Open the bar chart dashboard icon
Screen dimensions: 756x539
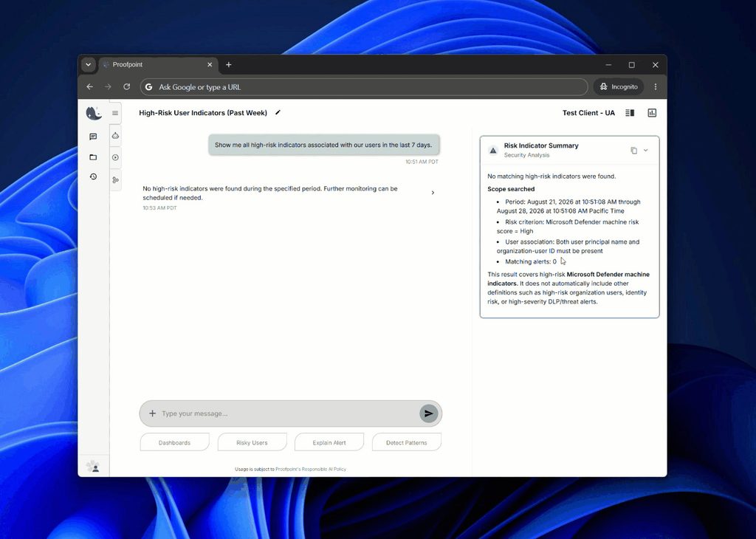pos(652,113)
